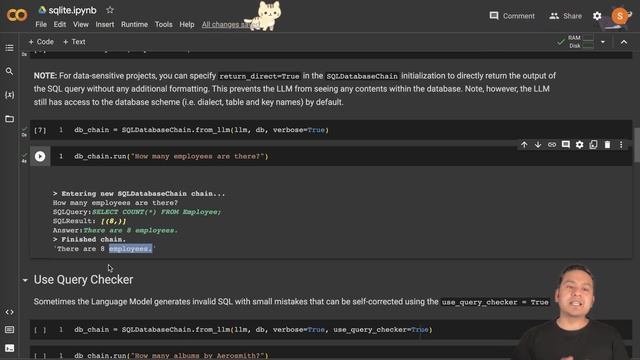
Task: Open the find and replace panel
Action: pos(9,71)
